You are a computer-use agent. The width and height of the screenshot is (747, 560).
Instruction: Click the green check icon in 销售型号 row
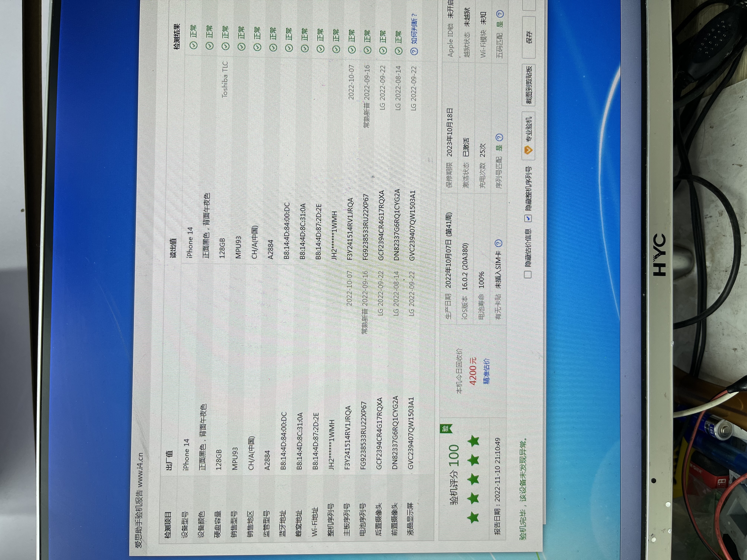coord(241,46)
